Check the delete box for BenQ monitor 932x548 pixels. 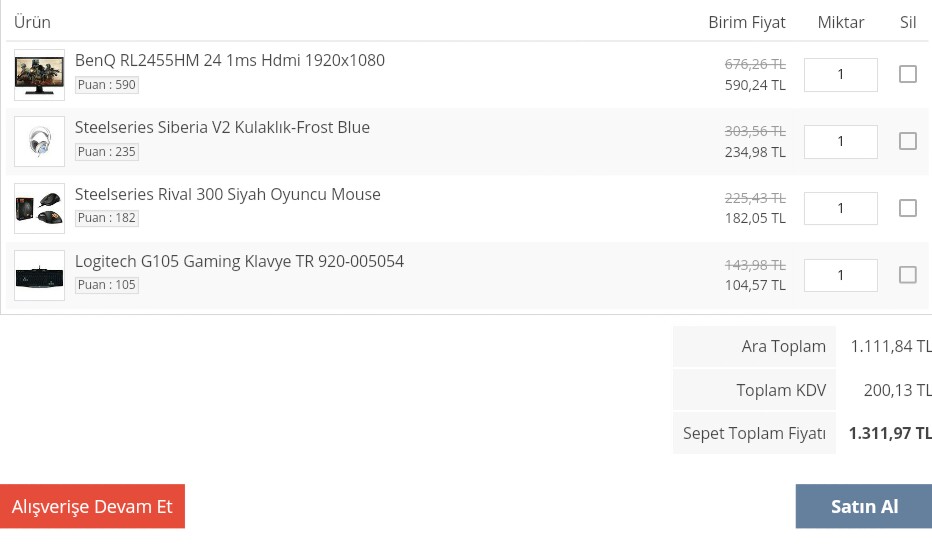pyautogui.click(x=908, y=74)
